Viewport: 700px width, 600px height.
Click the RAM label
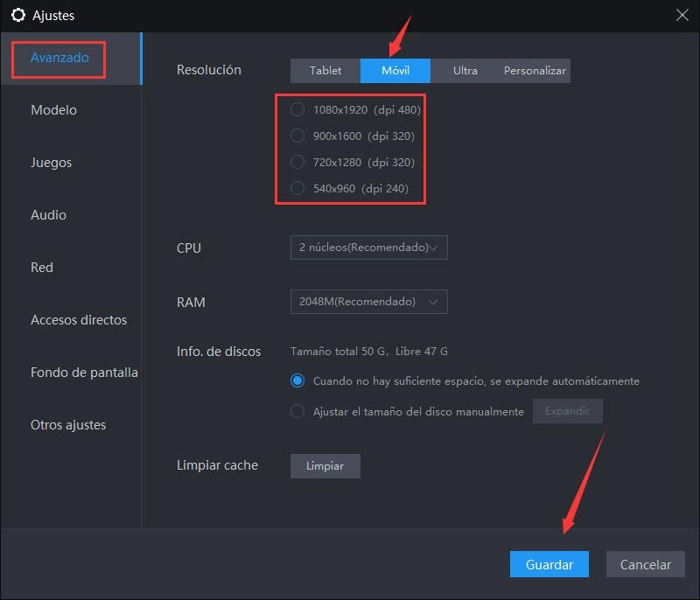pyautogui.click(x=191, y=303)
